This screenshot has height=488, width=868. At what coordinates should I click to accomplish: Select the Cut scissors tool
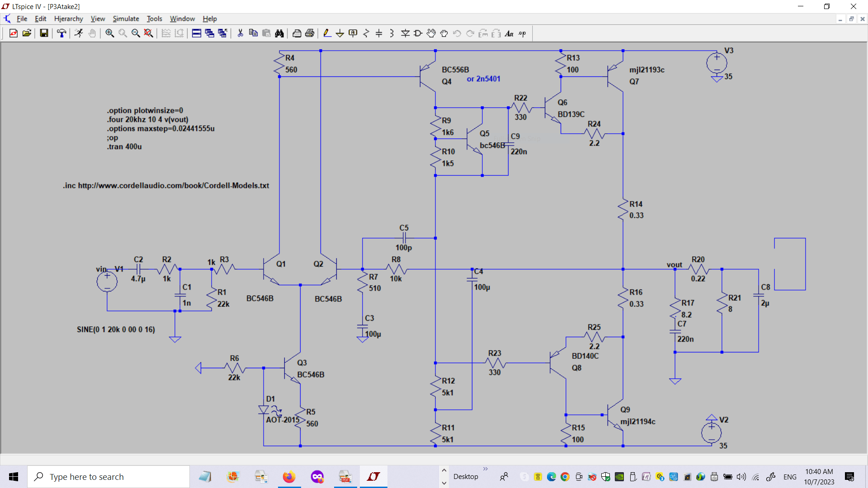click(240, 33)
